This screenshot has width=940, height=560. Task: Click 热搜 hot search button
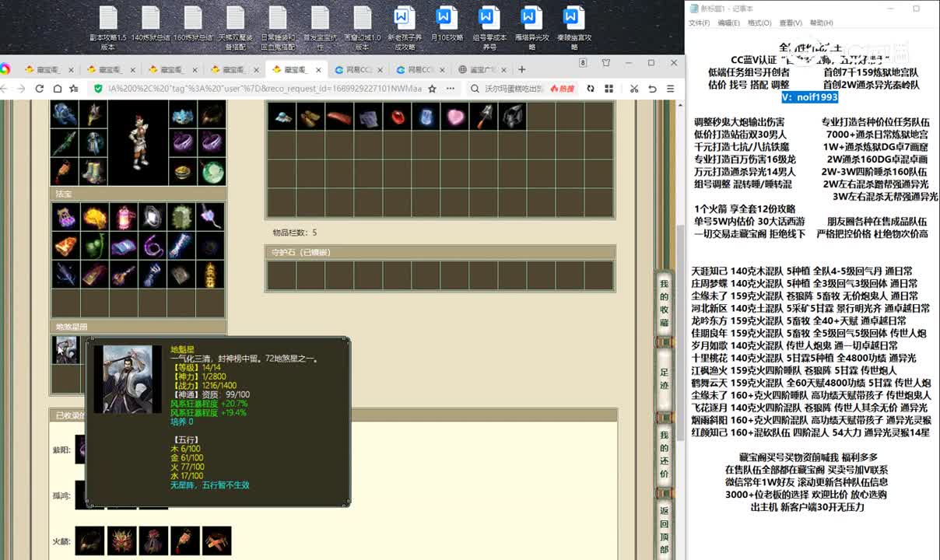coord(561,89)
